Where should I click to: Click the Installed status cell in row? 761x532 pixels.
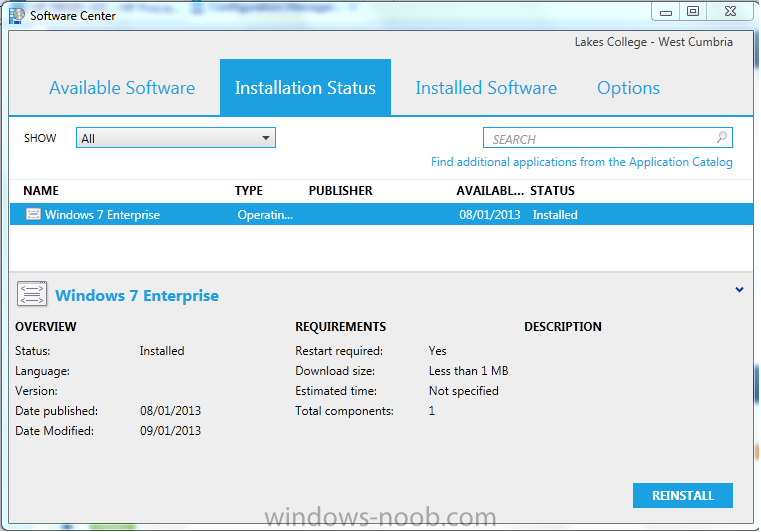(555, 215)
